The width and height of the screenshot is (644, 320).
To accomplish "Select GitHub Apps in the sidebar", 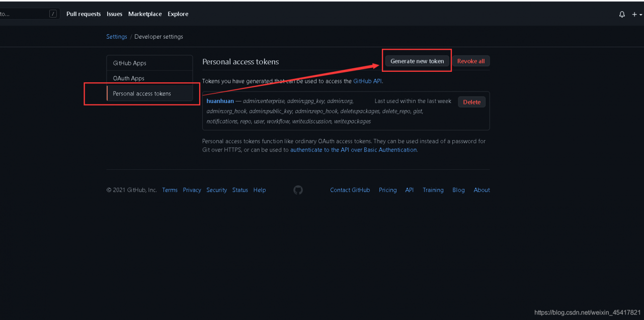I will point(149,63).
